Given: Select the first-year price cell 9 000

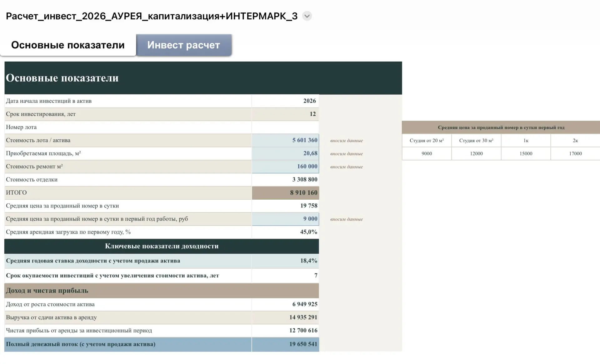Looking at the screenshot, I should coord(285,219).
